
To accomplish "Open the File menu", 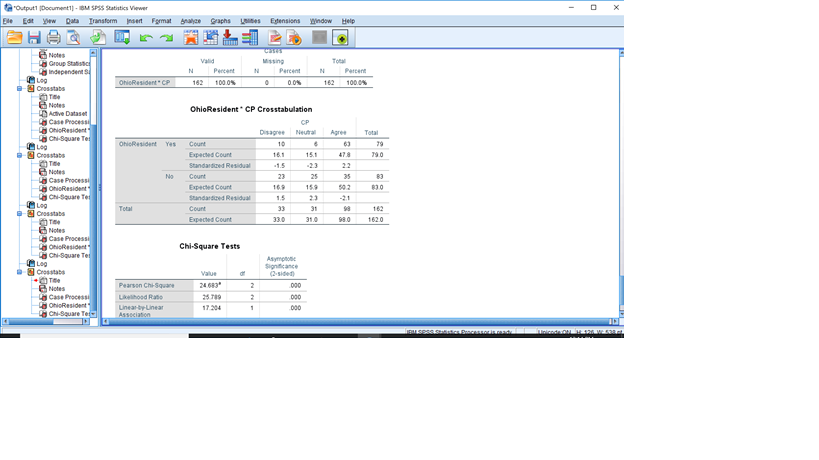I will pyautogui.click(x=8, y=21).
